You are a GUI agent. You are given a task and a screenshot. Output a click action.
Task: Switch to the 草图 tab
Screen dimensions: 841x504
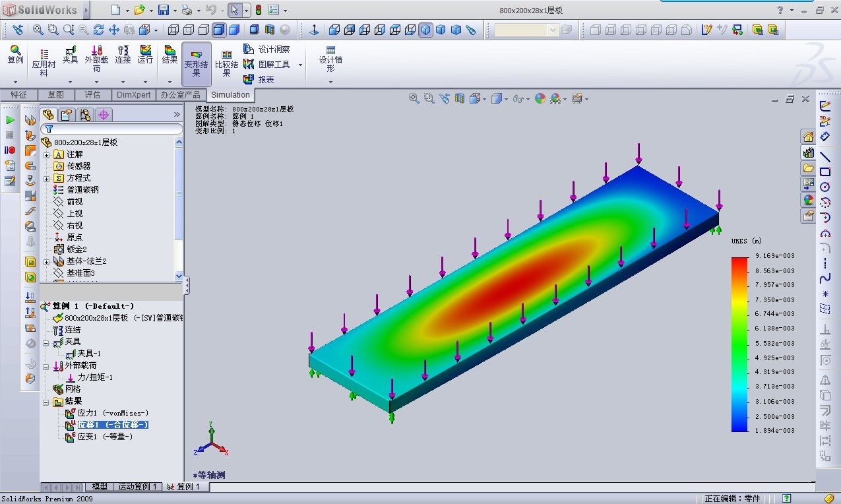click(x=56, y=95)
